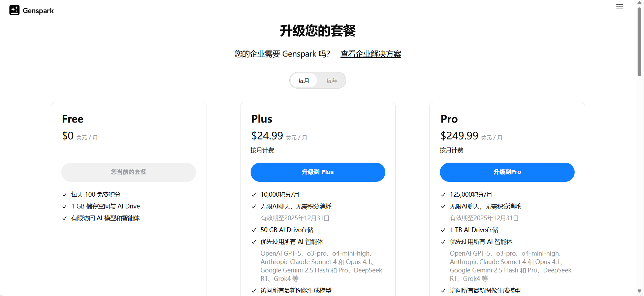Click the Plus plan $24.99 price
Image resolution: width=644 pixels, height=296 pixels.
pyautogui.click(x=267, y=136)
